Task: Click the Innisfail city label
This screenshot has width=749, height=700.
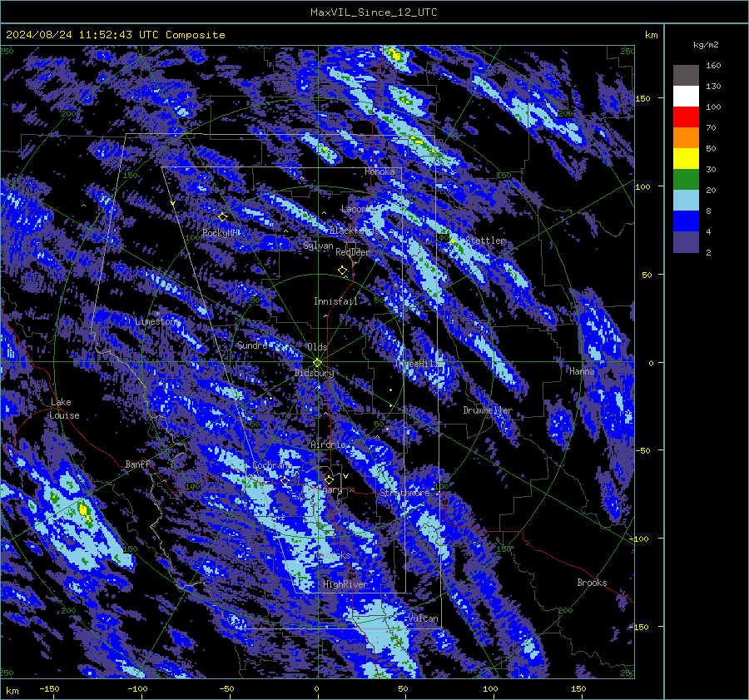Action: pos(335,301)
